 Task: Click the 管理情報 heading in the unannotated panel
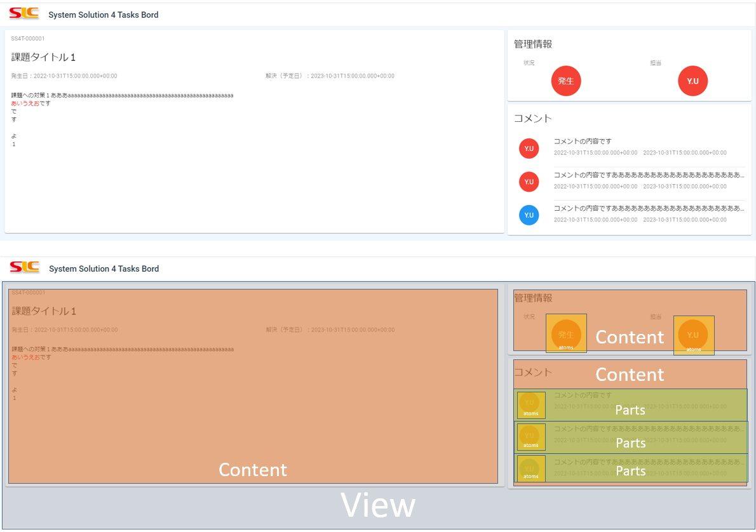[x=533, y=44]
